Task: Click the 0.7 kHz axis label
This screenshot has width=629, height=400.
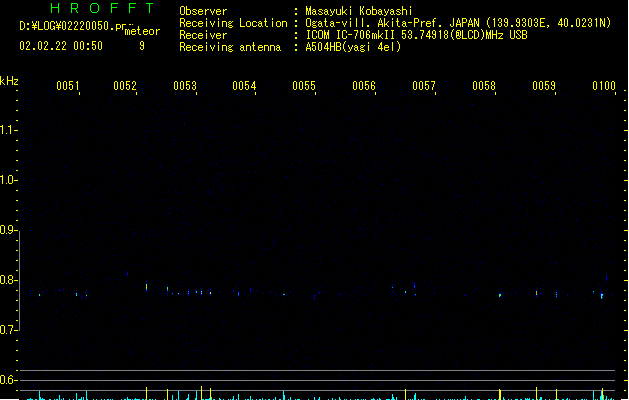Action: pos(7,330)
